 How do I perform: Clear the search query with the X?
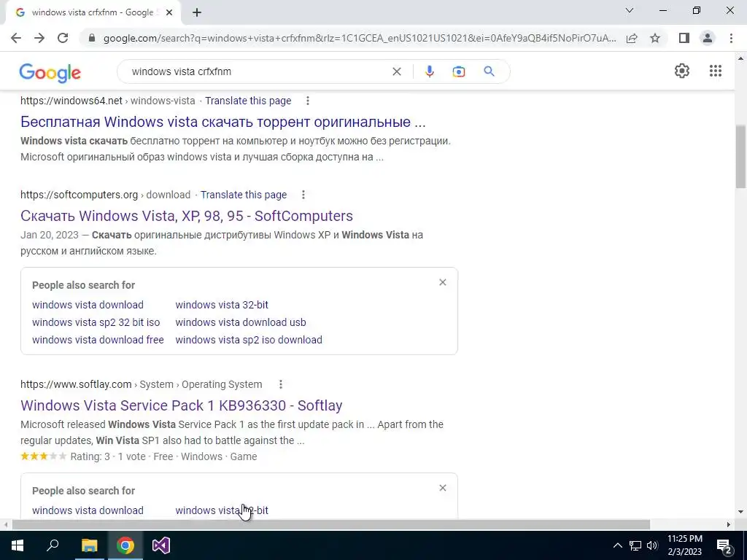point(396,71)
